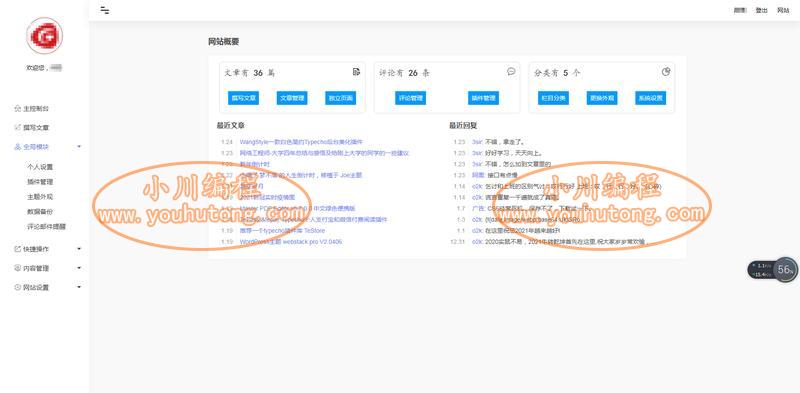Click the home icon beside 主控制台
The height and width of the screenshot is (393, 800).
point(17,109)
